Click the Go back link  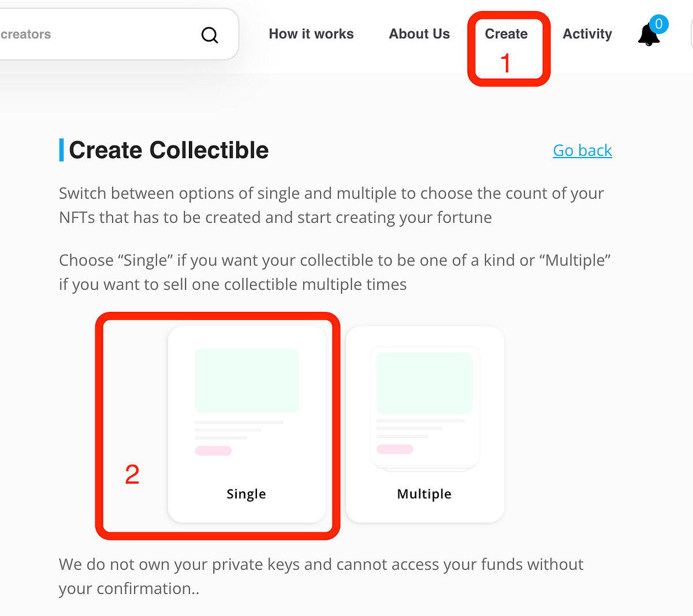[582, 151]
